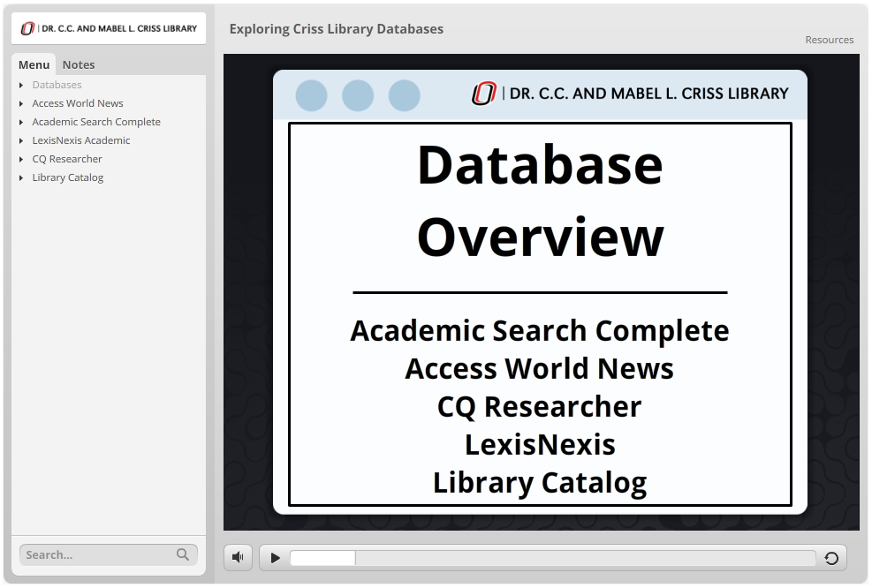Select Databases in the menu list
Viewport: 872px width, 588px height.
57,85
